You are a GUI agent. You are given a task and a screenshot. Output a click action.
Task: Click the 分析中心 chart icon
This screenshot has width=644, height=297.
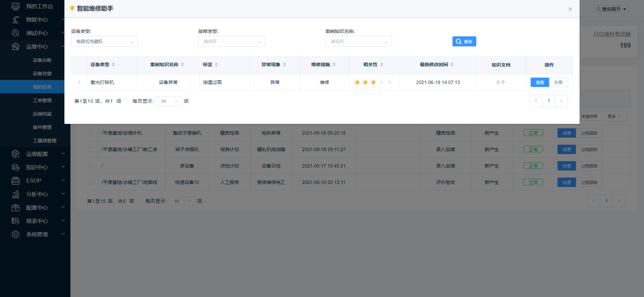[15, 194]
